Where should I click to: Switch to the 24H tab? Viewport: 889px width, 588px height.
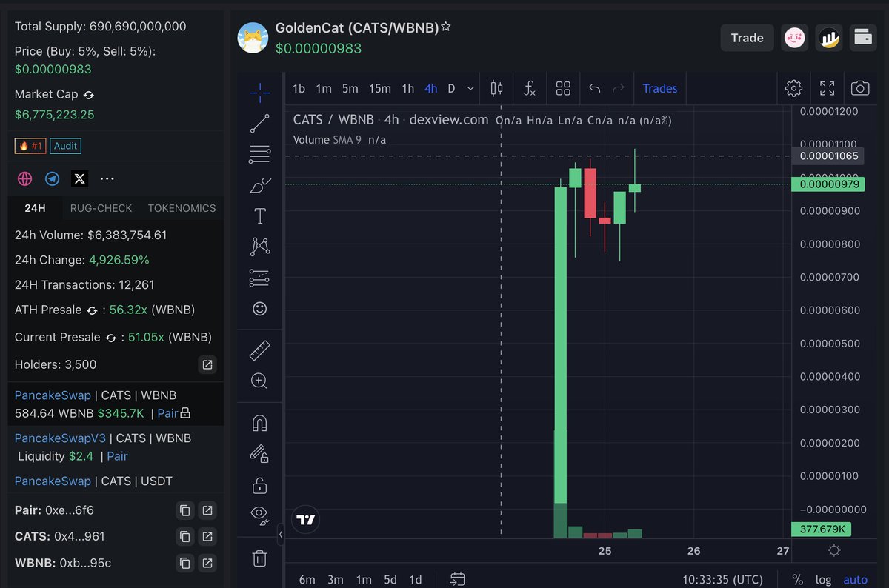[x=35, y=208]
